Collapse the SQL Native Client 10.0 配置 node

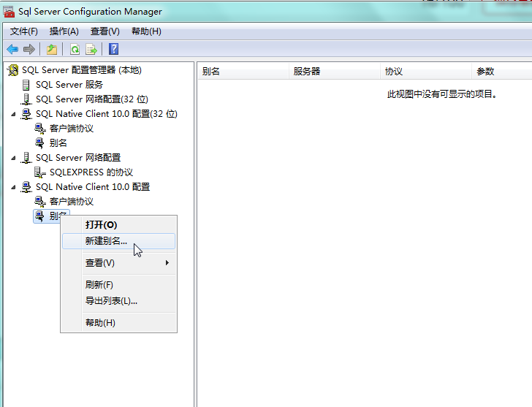13,187
